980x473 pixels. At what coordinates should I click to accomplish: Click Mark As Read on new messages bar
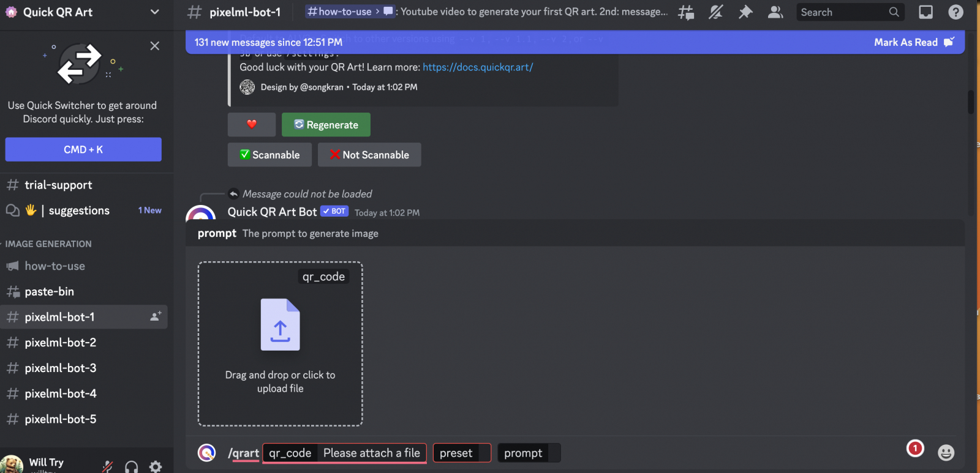914,42
